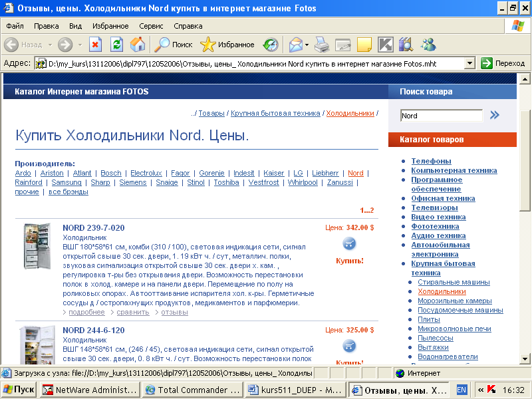532x399 pixels.
Task: Open the Правка menu
Action: coord(46,26)
